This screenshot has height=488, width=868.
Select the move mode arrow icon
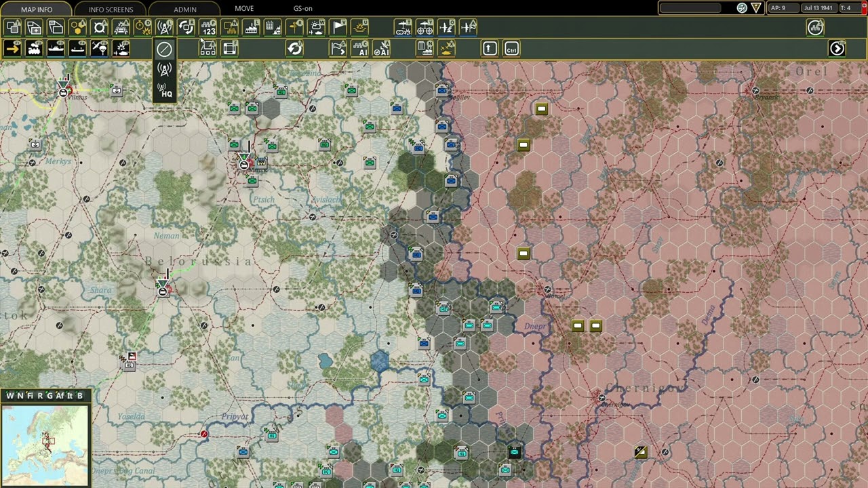click(x=13, y=48)
